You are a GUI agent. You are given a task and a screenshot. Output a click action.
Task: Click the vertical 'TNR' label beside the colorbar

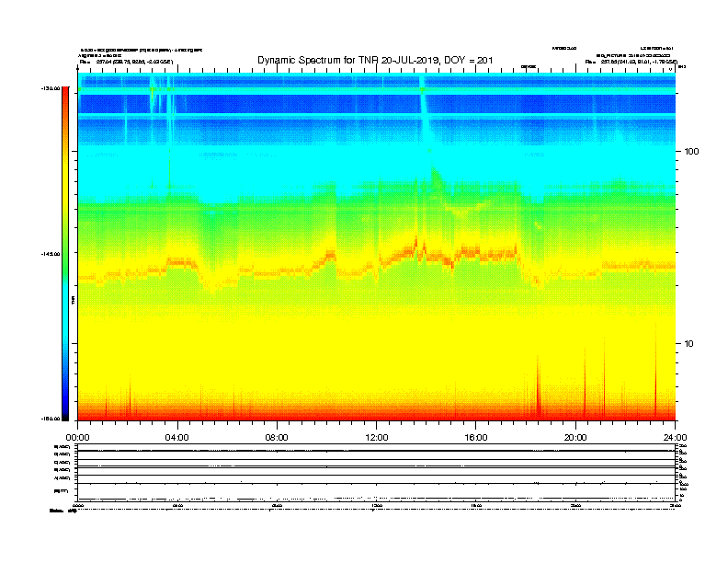pos(73,301)
